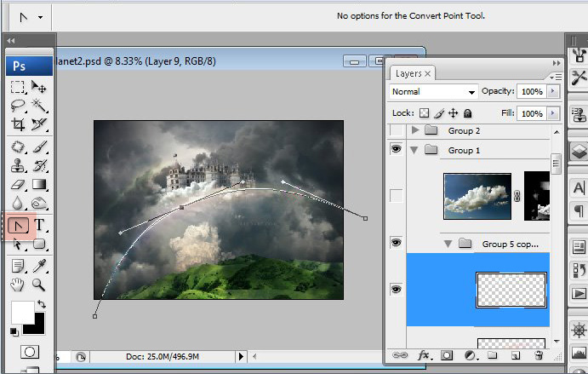This screenshot has width=588, height=374.
Task: Toggle lock image pixels
Action: [439, 113]
